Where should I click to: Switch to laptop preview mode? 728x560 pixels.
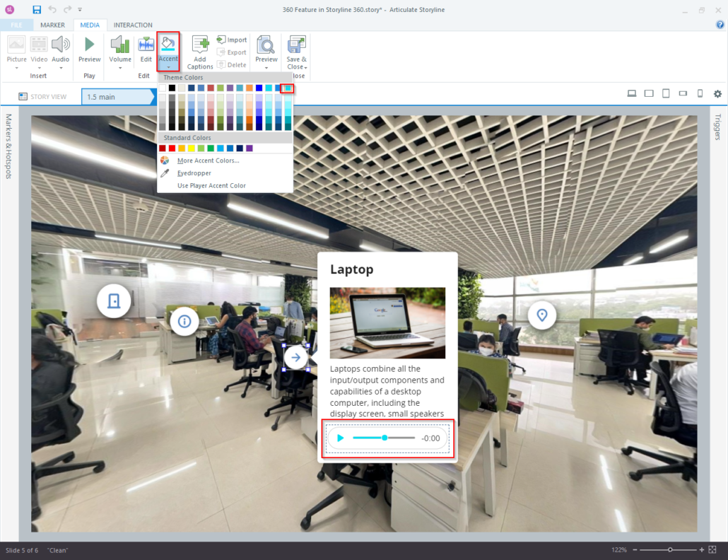point(631,93)
